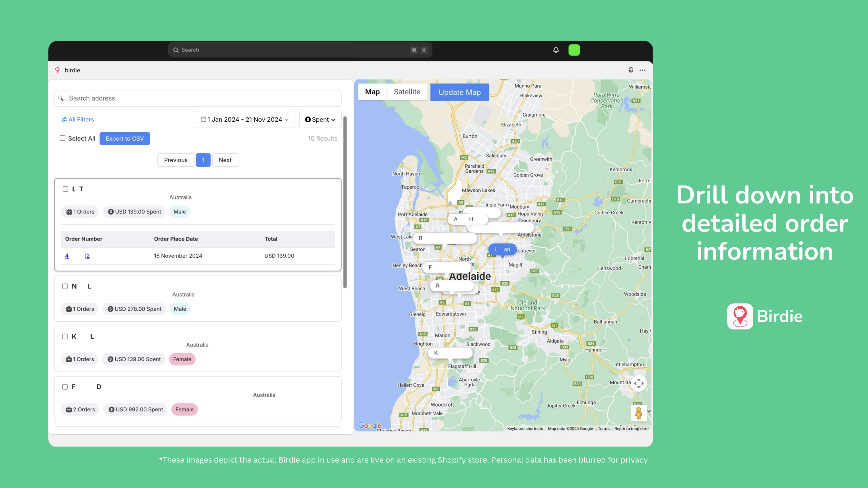Viewport: 868px width, 488px height.
Task: Click Female tag on K L card
Action: click(x=182, y=359)
